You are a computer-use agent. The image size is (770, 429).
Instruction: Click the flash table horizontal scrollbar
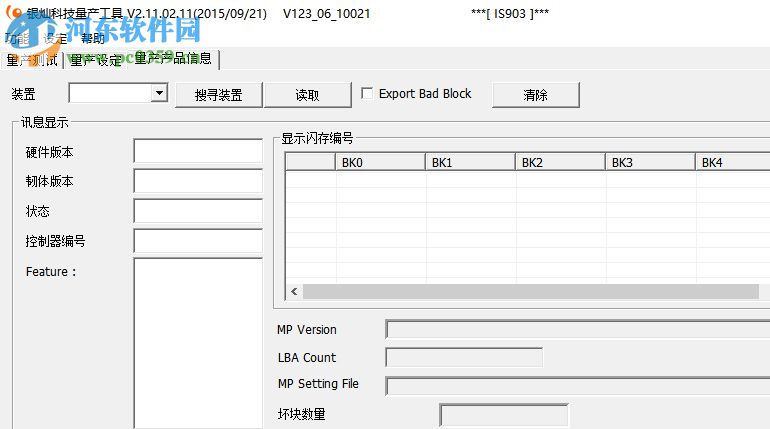click(x=531, y=292)
